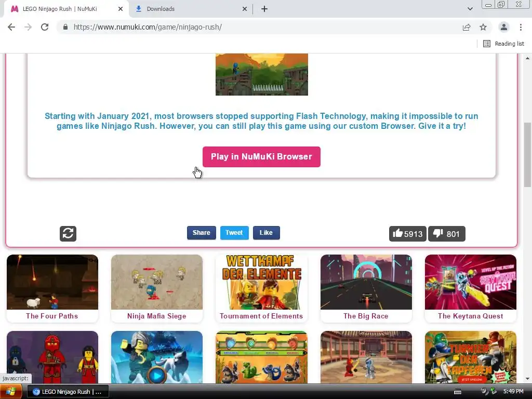This screenshot has height=399, width=532.
Task: Open the Chrome profile avatar
Action: (x=504, y=27)
